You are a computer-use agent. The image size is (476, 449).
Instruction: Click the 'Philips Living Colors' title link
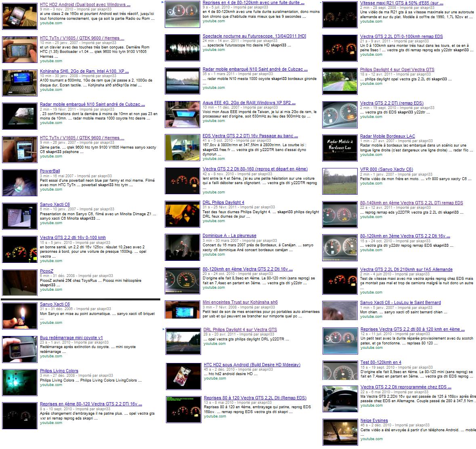point(59,371)
